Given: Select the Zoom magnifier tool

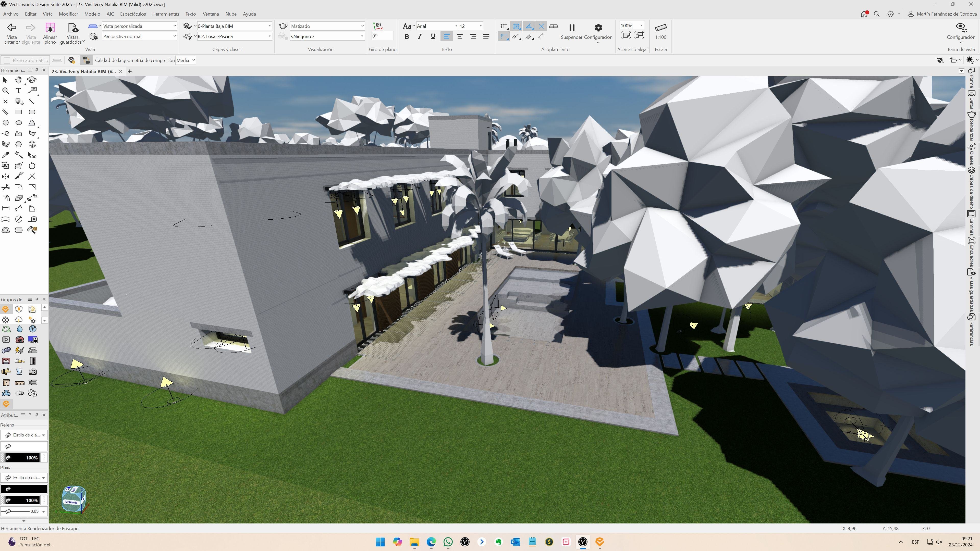Looking at the screenshot, I should coord(5,91).
